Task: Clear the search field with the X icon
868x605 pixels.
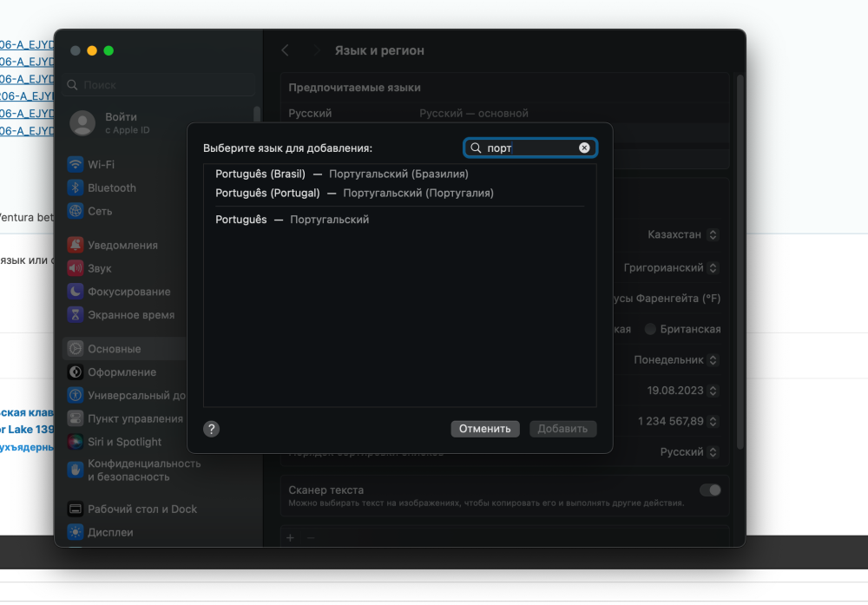Action: tap(584, 148)
